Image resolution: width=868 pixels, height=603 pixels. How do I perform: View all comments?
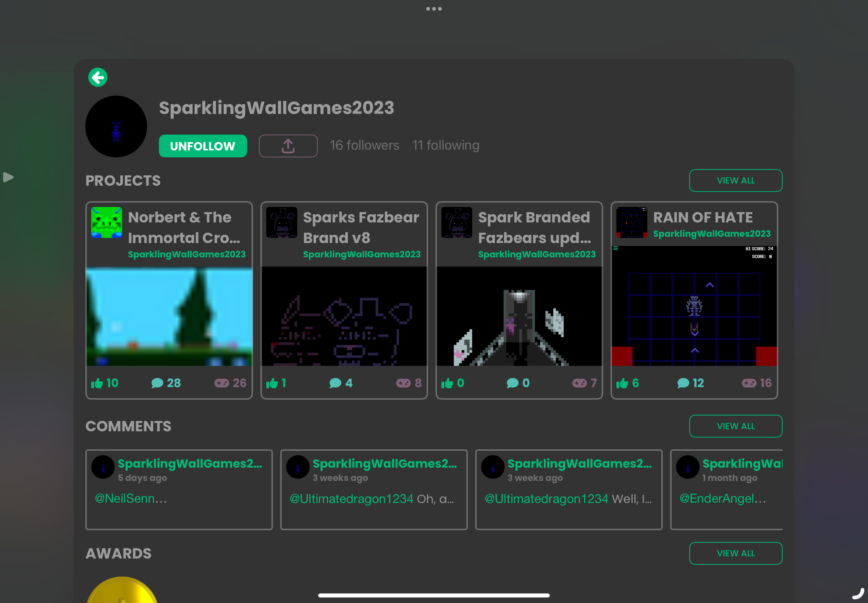pos(735,426)
